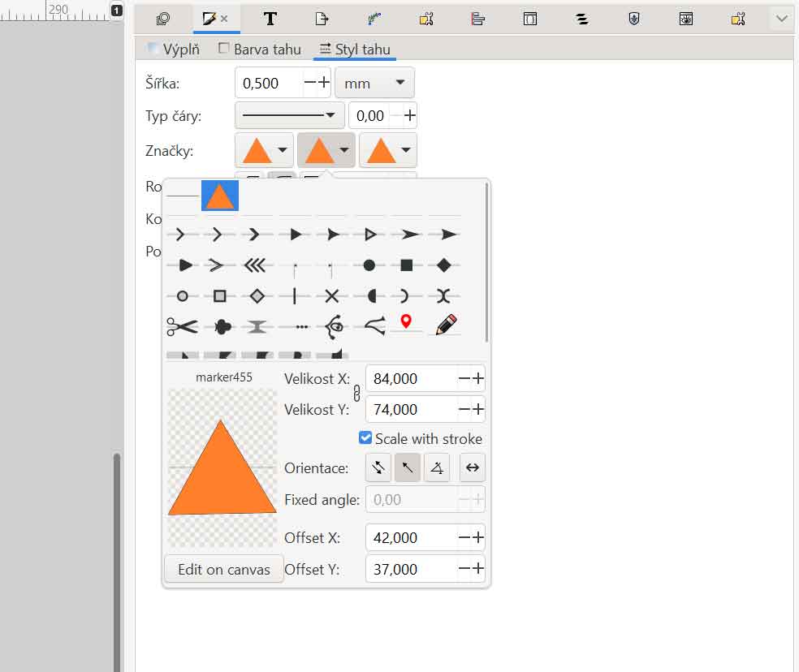
Task: Toggle Scale with stroke checkbox
Action: [365, 438]
